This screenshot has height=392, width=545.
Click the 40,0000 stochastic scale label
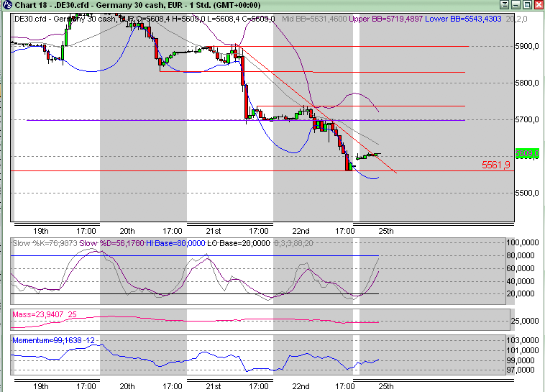[x=521, y=281]
